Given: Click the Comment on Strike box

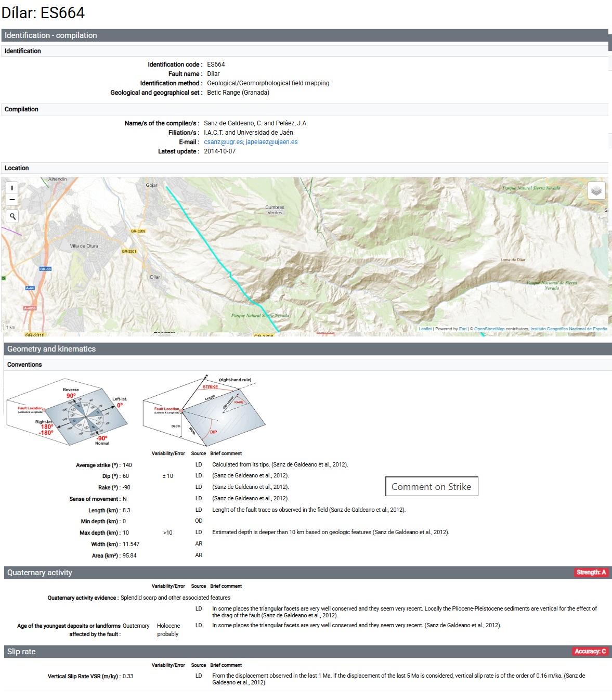Looking at the screenshot, I should point(432,486).
